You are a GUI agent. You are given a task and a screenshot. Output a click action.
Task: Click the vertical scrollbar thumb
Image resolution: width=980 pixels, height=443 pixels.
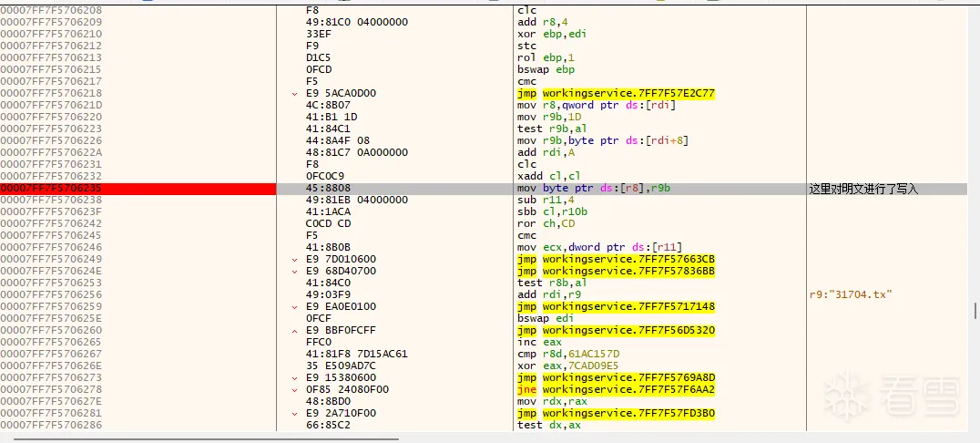pyautogui.click(x=975, y=310)
